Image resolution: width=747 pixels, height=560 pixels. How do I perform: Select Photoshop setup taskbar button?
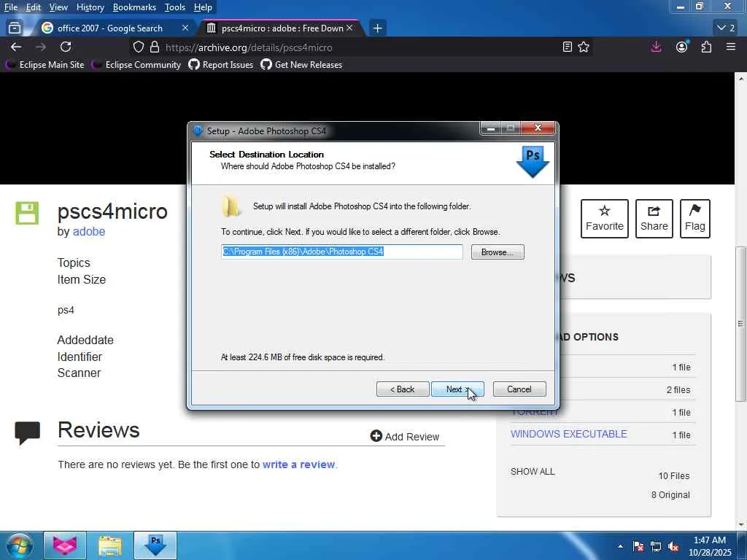[155, 545]
